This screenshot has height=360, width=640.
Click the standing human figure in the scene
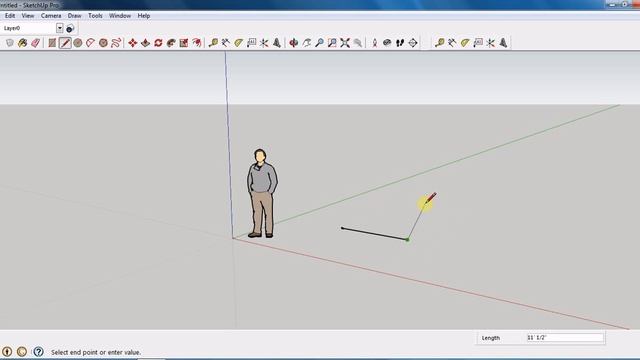point(262,193)
